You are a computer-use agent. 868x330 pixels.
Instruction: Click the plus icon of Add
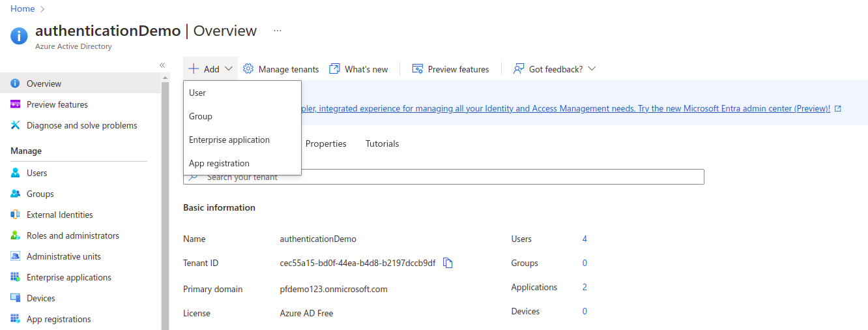[194, 68]
